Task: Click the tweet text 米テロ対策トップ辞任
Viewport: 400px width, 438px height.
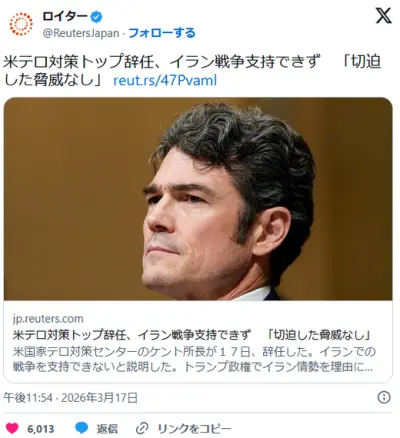Action: tap(192, 71)
